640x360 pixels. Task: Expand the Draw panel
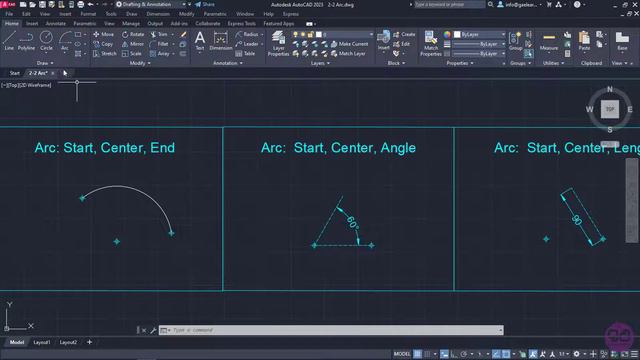(x=45, y=63)
